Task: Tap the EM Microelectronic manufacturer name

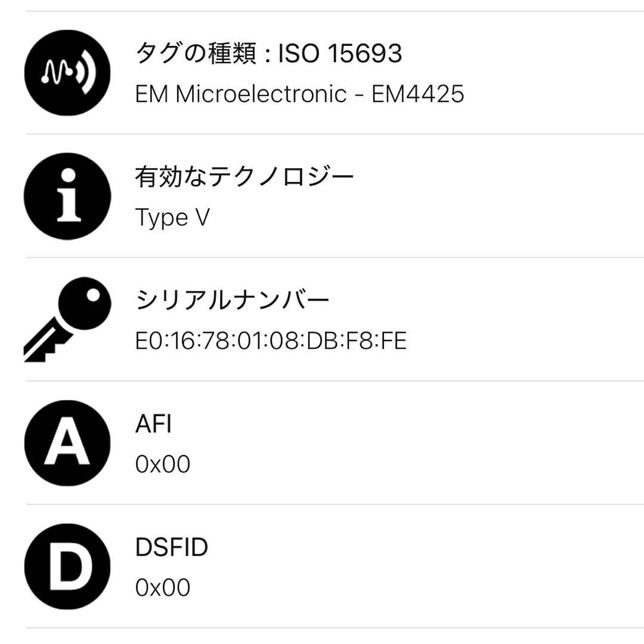Action: click(x=241, y=94)
